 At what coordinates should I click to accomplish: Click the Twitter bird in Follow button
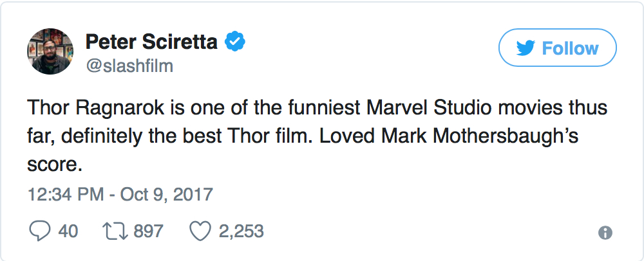(x=527, y=49)
